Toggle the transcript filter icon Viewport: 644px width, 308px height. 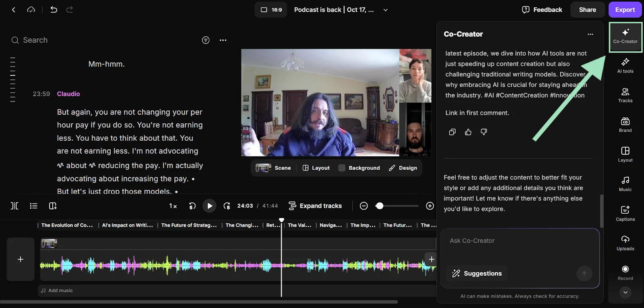(206, 40)
